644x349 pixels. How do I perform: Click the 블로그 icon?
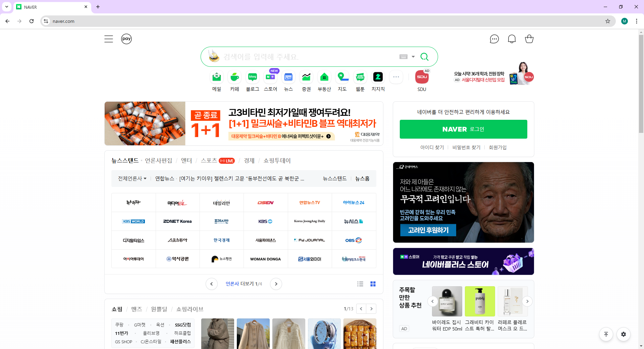click(252, 77)
